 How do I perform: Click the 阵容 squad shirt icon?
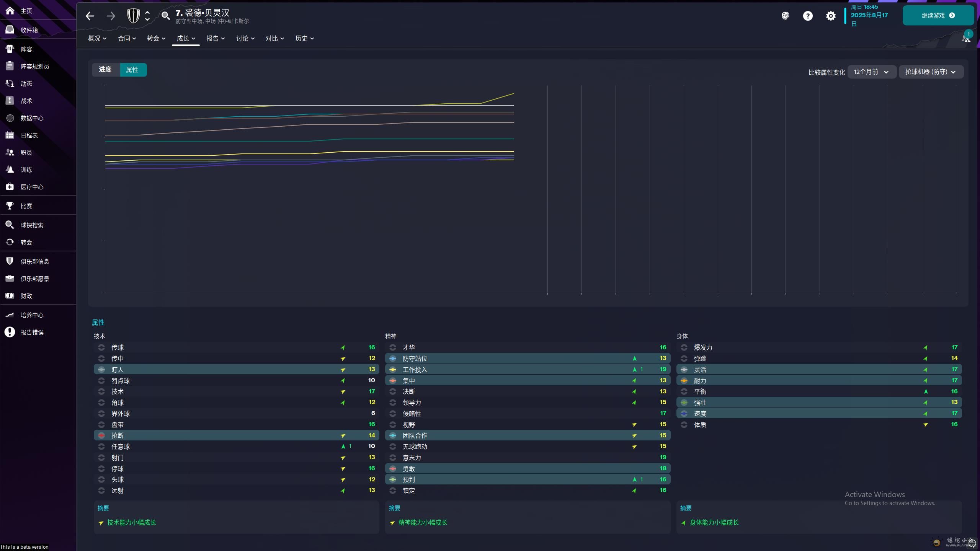10,49
